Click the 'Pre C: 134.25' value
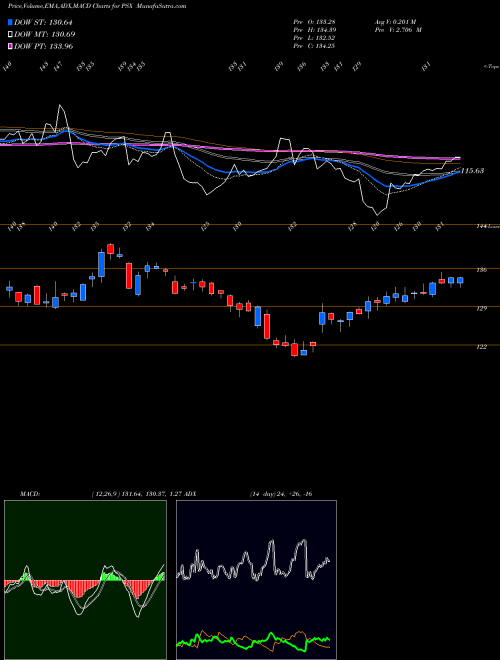Screen dimensions: 500x660 pyautogui.click(x=314, y=46)
